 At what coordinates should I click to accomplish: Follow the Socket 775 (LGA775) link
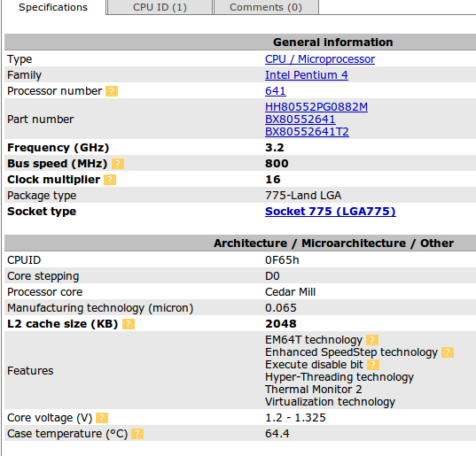331,212
